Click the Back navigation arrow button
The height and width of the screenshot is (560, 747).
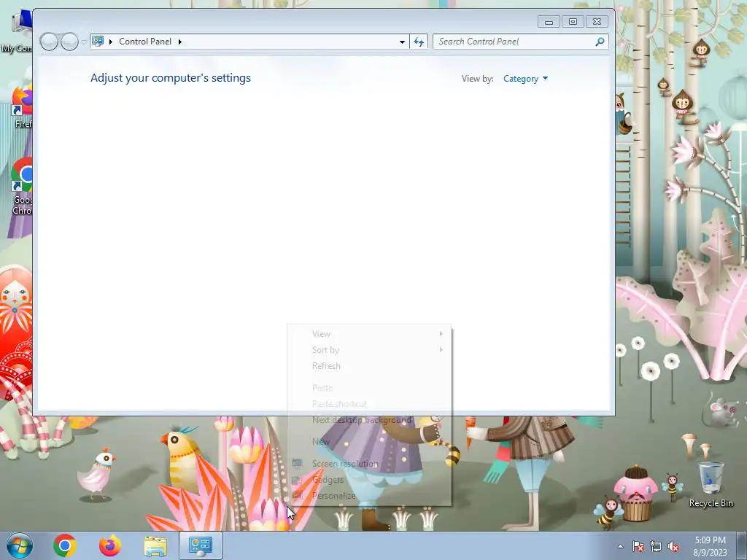coord(49,42)
